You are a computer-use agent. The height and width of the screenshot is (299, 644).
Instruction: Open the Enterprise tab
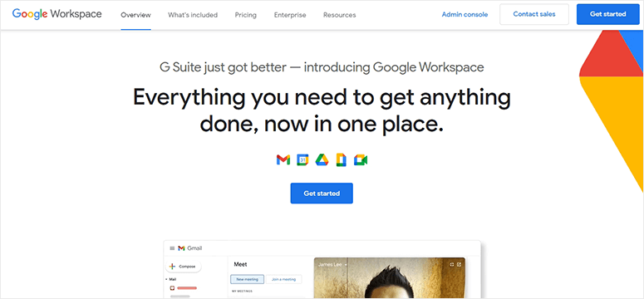(x=290, y=15)
